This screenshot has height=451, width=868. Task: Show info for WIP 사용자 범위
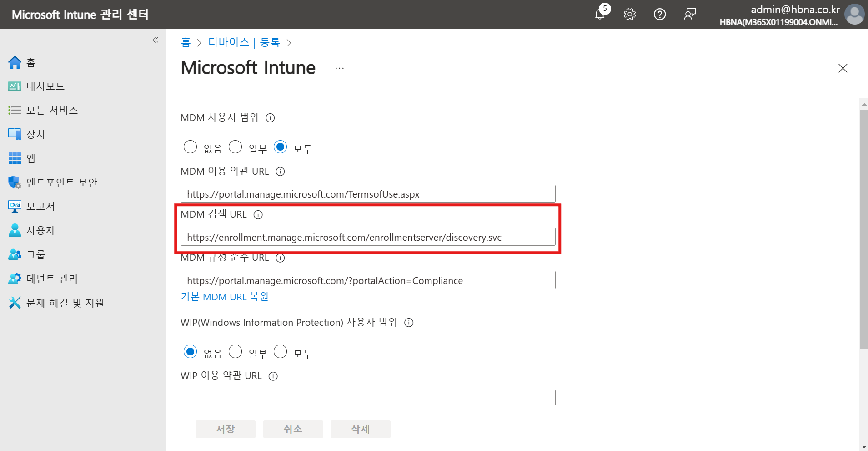[x=409, y=323]
